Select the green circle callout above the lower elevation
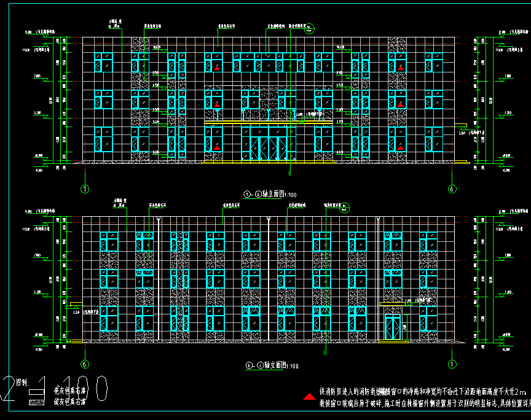This screenshot has height=420, width=531. [345, 206]
